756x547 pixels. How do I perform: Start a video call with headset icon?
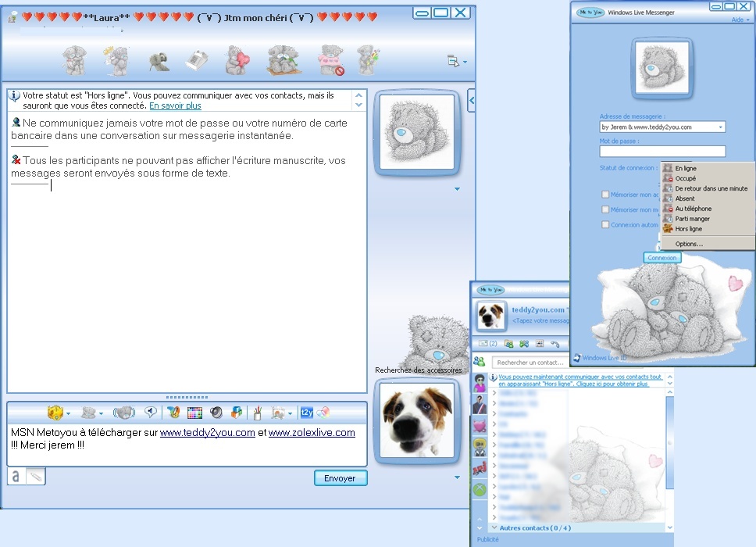pyautogui.click(x=159, y=62)
